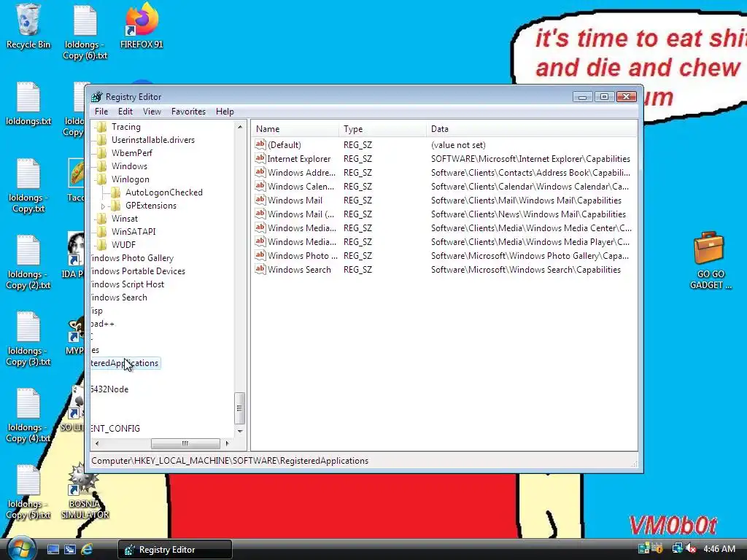Click the Windows Media Player data cell
This screenshot has width=747, height=560.
[x=530, y=242]
